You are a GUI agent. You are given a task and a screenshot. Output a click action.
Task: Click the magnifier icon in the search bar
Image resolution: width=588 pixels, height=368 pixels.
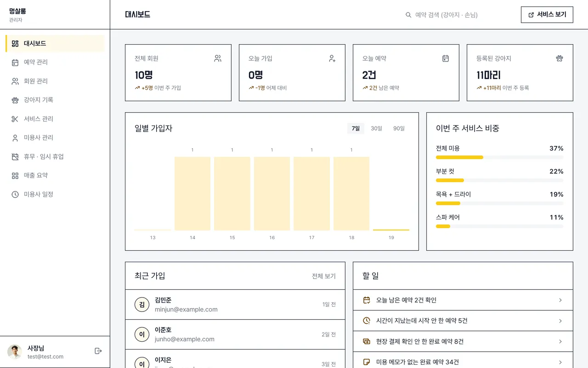[408, 15]
